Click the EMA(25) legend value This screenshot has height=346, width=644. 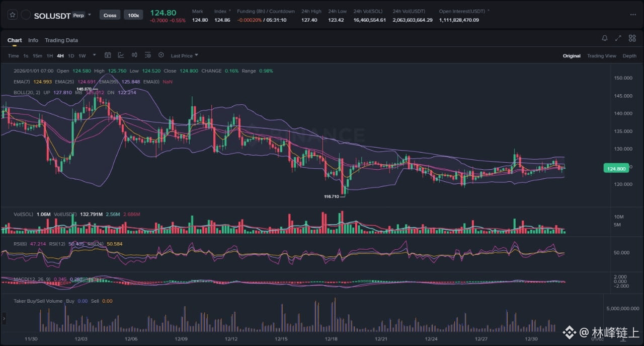(86, 82)
